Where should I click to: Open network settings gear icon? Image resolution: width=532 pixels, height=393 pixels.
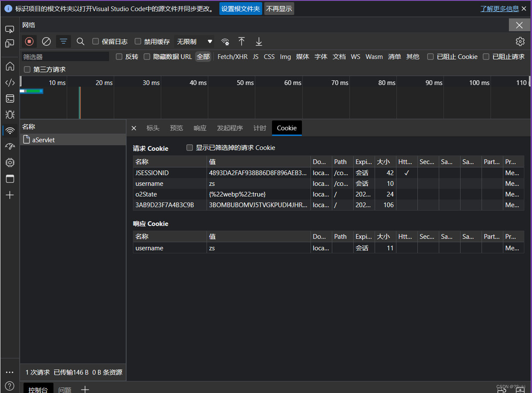point(520,41)
